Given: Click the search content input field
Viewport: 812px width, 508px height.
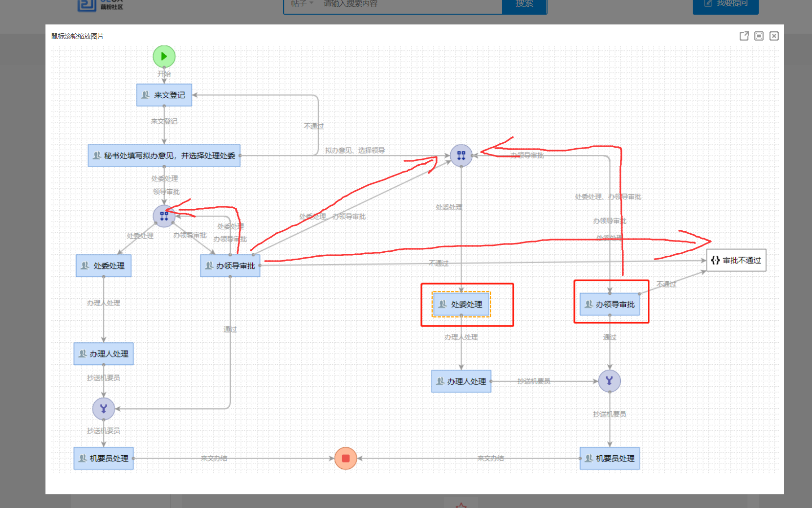Looking at the screenshot, I should [x=410, y=4].
